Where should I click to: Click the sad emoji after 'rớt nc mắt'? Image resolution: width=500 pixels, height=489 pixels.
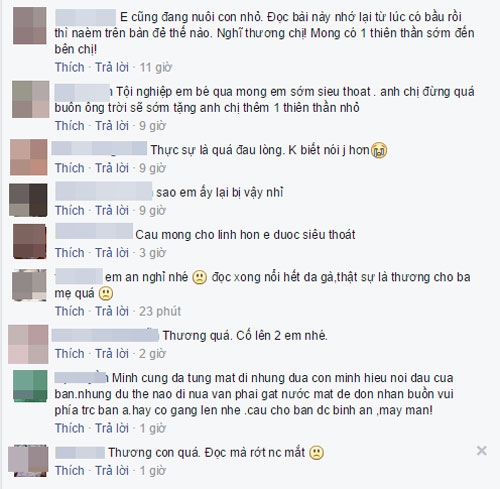pyautogui.click(x=316, y=453)
